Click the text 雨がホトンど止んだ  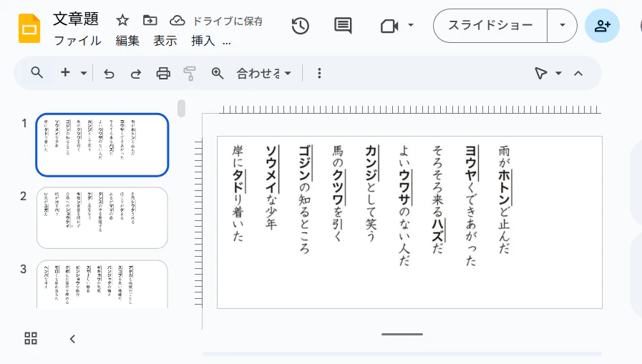(x=505, y=200)
